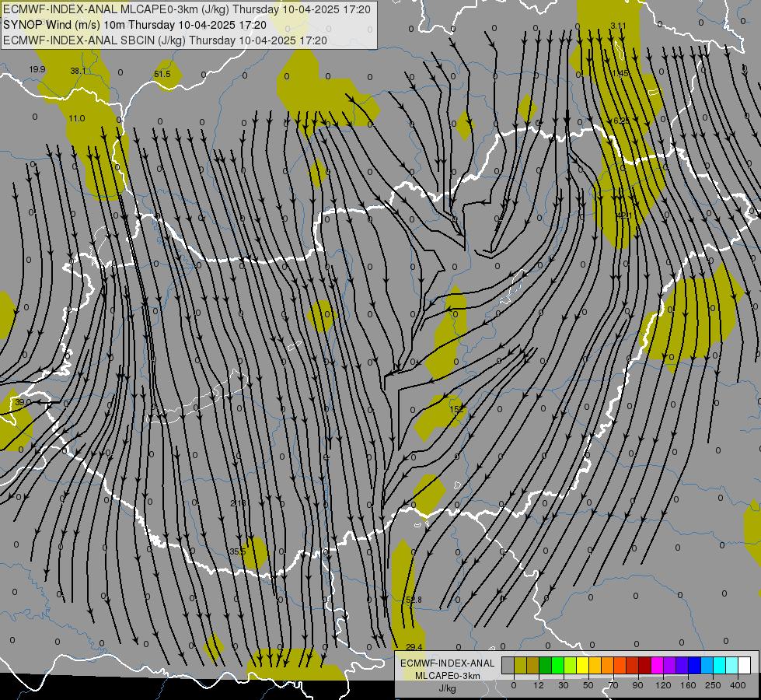Click the MLCAPE0-3km label in the legend
This screenshot has width=761, height=700.
pos(448,676)
